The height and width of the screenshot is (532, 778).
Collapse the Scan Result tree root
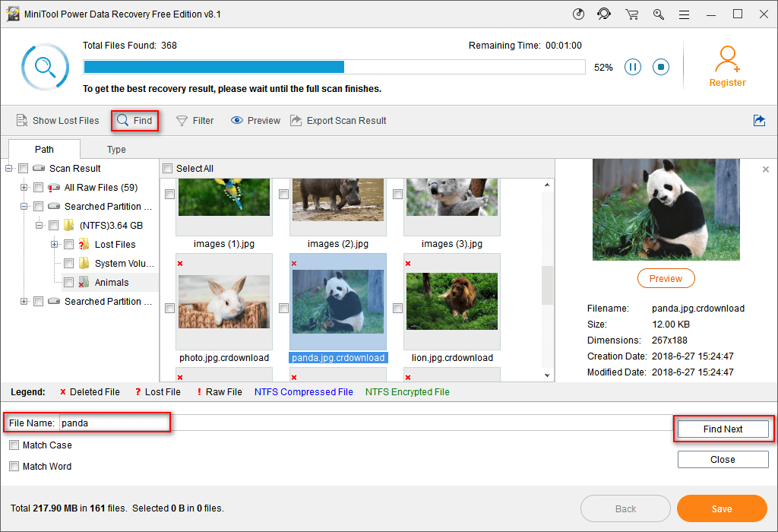coord(9,168)
